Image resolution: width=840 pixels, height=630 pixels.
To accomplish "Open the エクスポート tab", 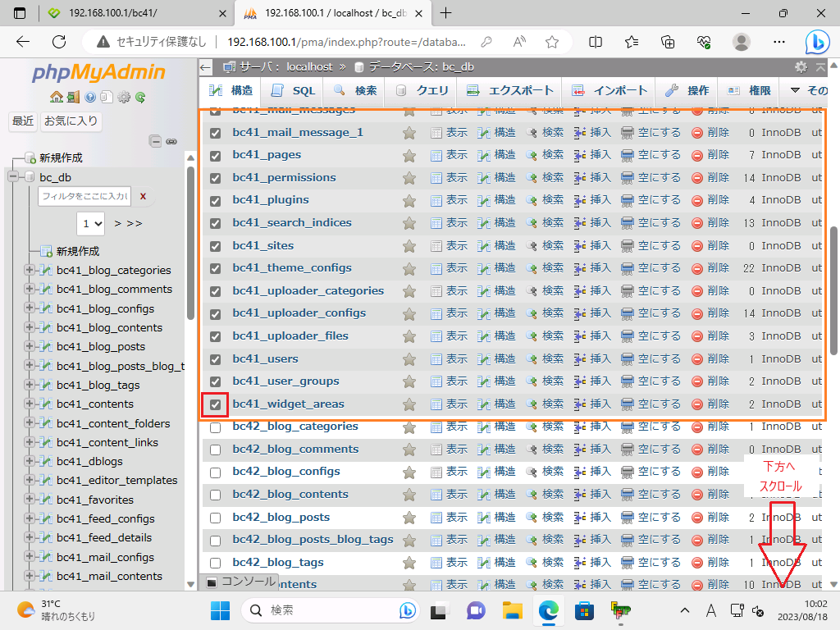I will pyautogui.click(x=510, y=90).
